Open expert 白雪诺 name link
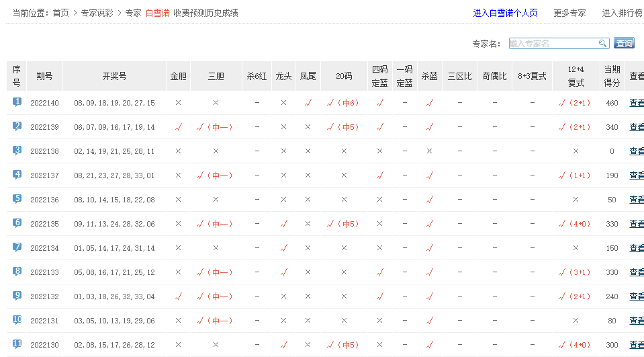The image size is (644, 357). 157,13
